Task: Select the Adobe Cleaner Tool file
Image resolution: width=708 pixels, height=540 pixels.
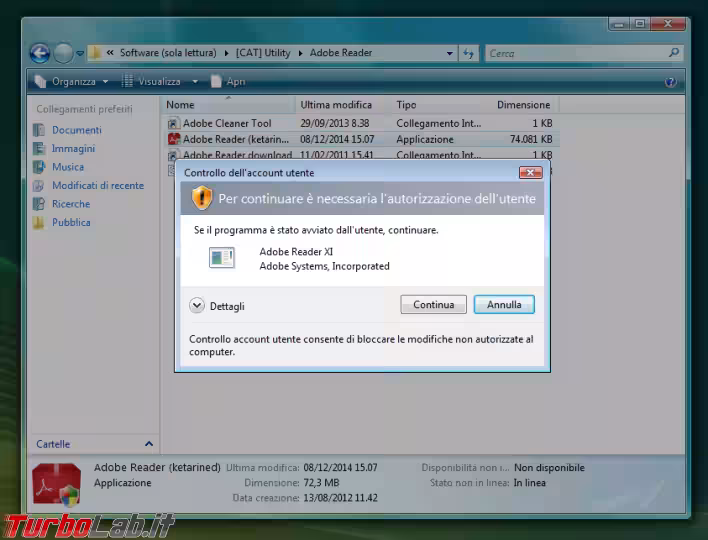Action: pyautogui.click(x=226, y=123)
